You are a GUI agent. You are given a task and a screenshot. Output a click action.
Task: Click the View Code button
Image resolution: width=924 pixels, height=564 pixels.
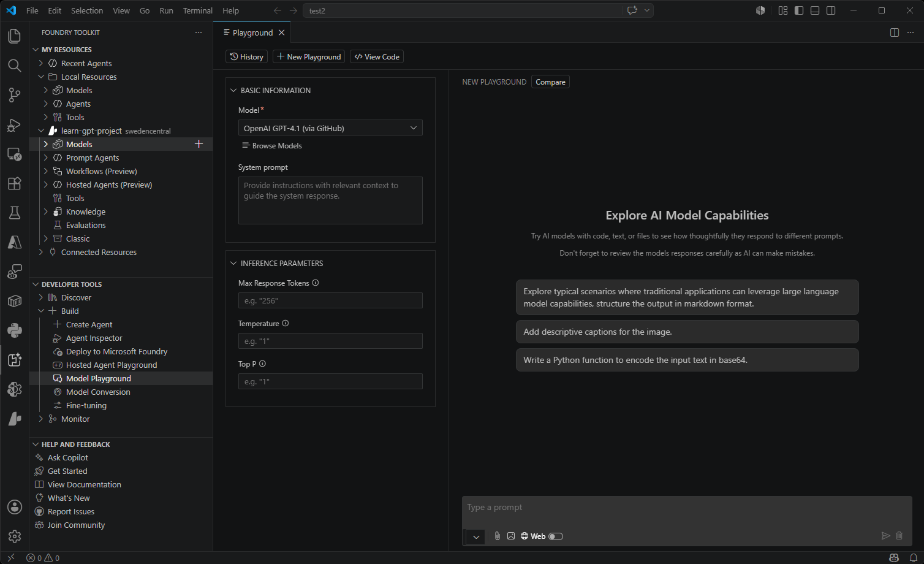coord(377,56)
